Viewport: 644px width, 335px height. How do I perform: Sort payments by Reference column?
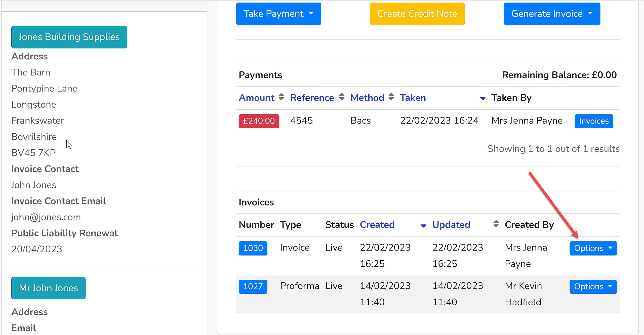(312, 98)
